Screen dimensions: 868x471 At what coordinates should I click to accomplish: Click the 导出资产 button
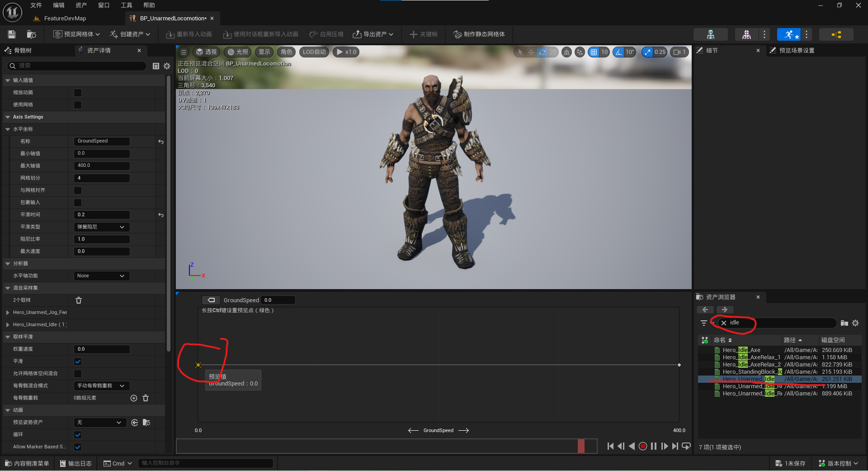tap(373, 34)
